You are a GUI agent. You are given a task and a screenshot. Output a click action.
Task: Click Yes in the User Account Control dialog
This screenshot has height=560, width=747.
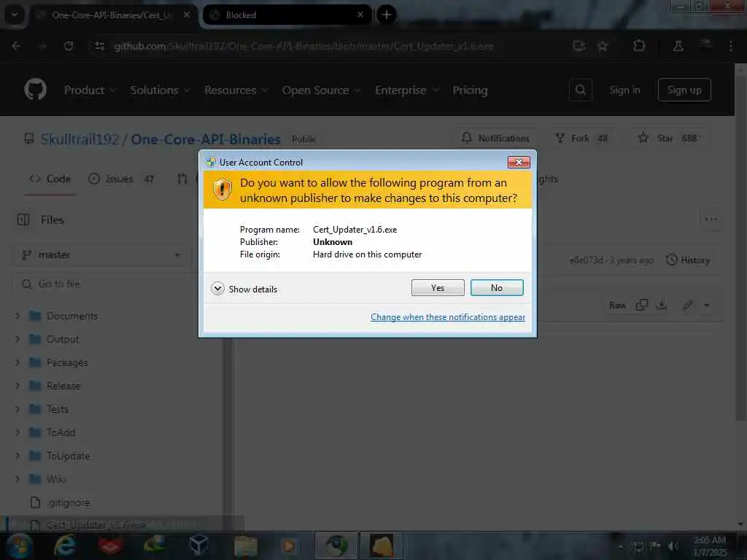[438, 287]
